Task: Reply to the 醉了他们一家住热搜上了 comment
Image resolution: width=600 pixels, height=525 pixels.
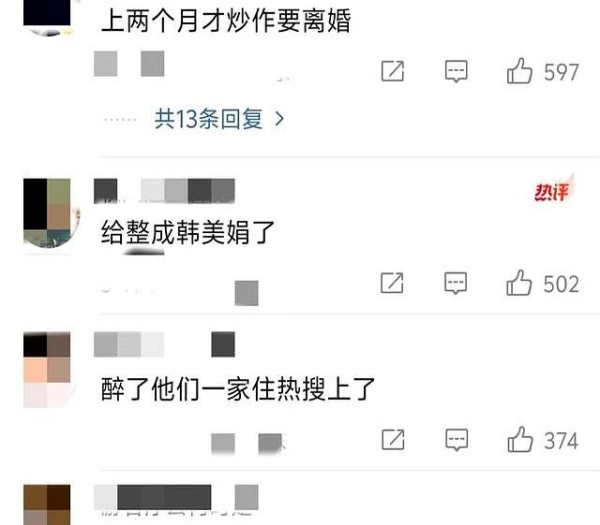Action: pos(457,440)
